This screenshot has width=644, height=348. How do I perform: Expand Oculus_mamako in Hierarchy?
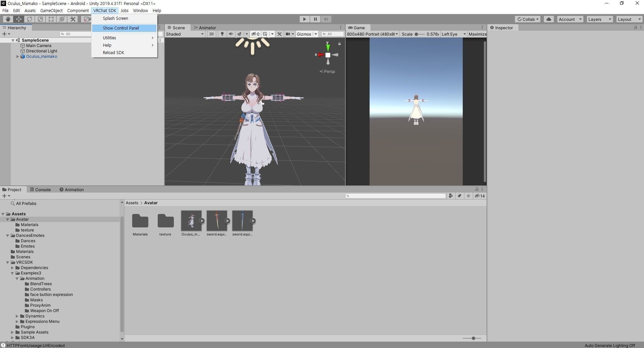tap(17, 56)
